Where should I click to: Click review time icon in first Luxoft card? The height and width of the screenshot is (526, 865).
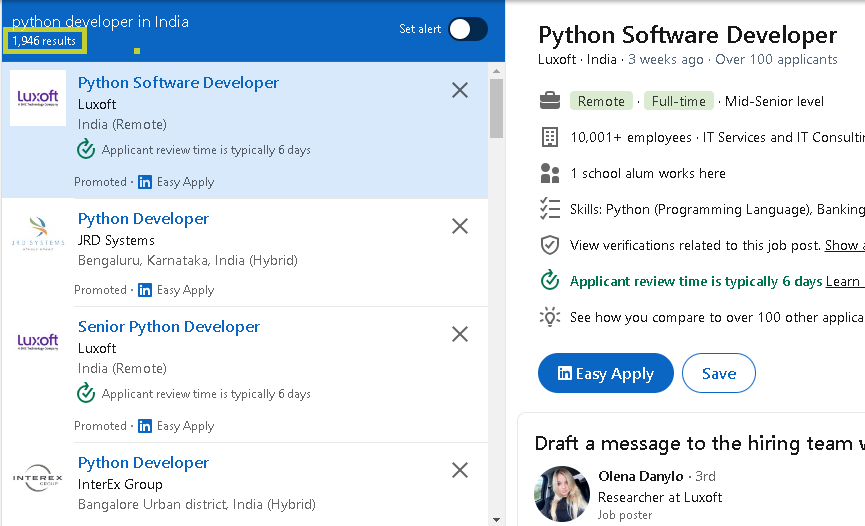[x=86, y=150]
